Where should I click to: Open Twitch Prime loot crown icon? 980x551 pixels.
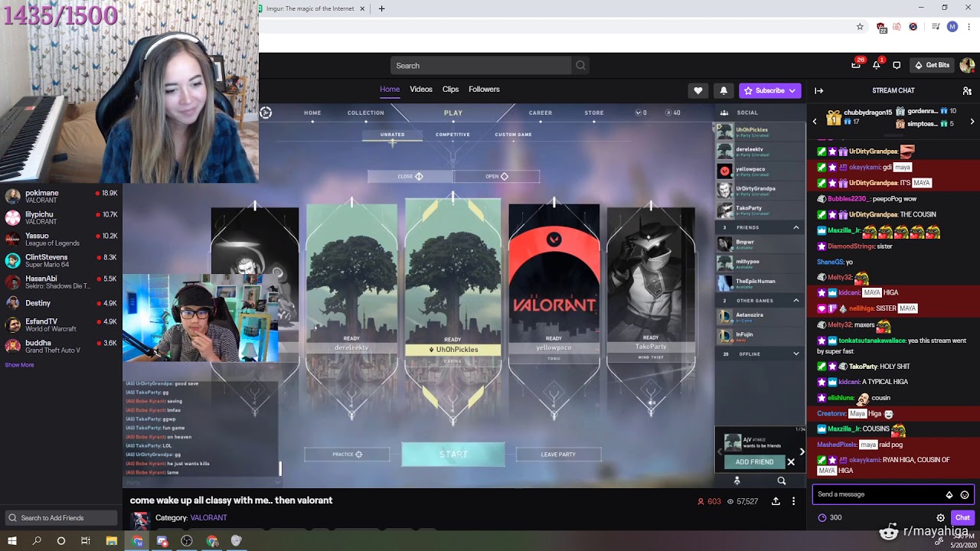[856, 65]
